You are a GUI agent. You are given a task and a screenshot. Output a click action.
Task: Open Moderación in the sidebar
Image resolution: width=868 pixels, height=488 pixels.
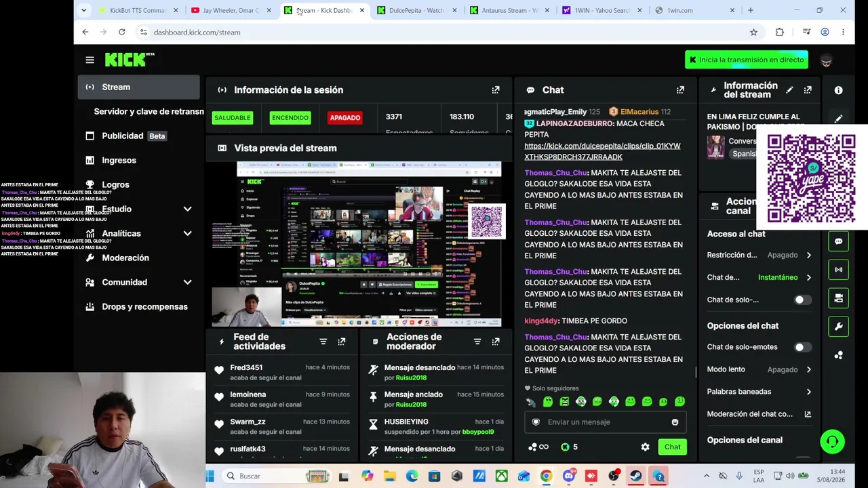point(138,258)
